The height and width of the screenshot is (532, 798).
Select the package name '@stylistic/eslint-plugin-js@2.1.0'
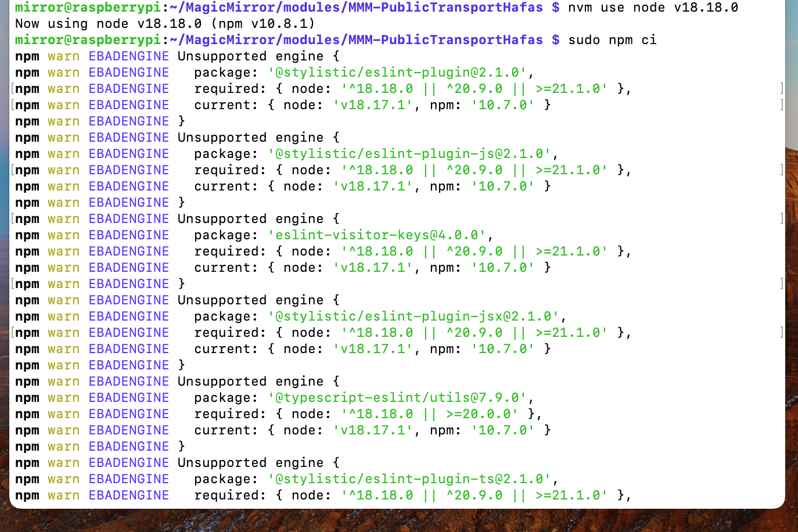click(409, 154)
